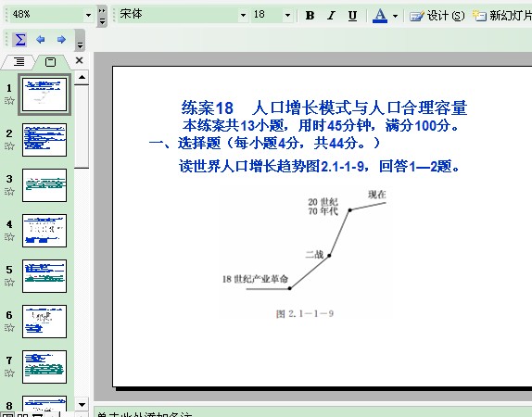Select slide 8 thumbnail
This screenshot has width=532, height=417.
(x=44, y=404)
